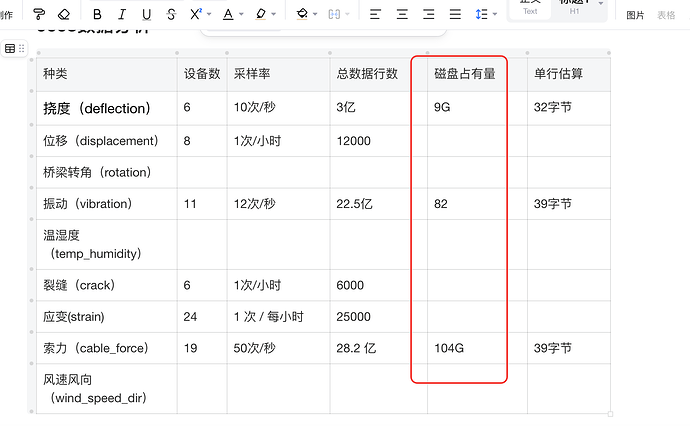
Task: Click the 种类 header cell
Action: click(107, 74)
